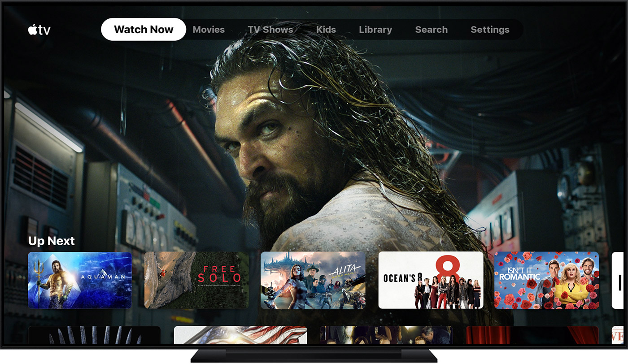Click the Apple TV logo
Viewport: 628px width, 364px height.
coord(39,30)
